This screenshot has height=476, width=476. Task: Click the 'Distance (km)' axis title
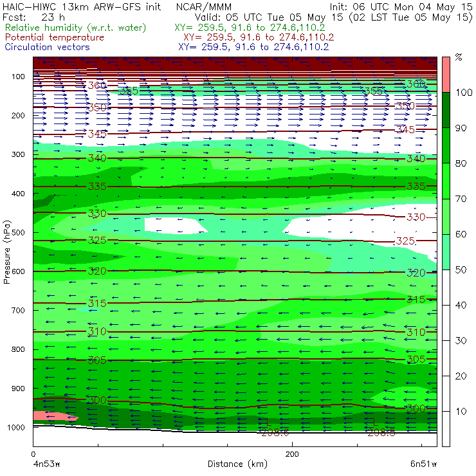point(237,464)
